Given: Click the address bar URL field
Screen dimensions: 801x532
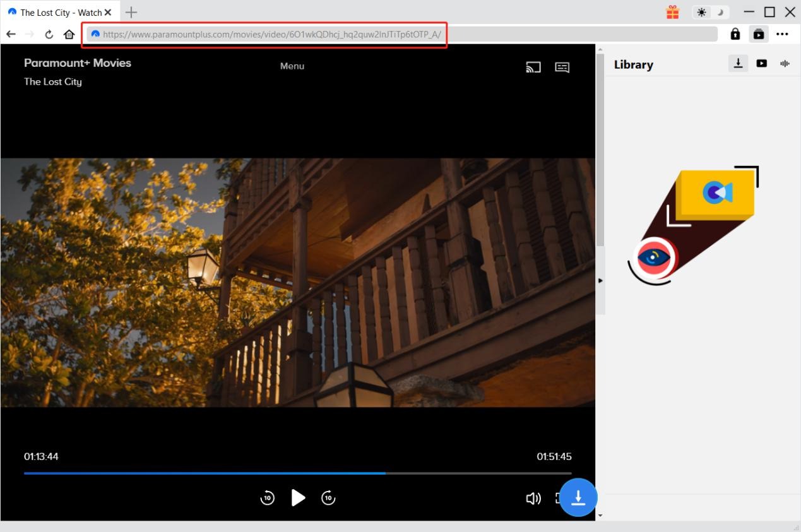Looking at the screenshot, I should [265, 34].
